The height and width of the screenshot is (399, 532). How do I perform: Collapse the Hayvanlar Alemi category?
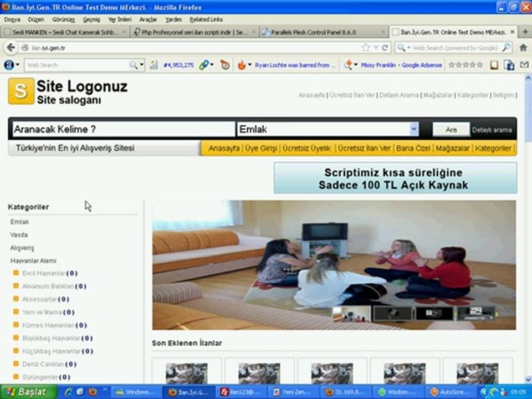click(33, 260)
